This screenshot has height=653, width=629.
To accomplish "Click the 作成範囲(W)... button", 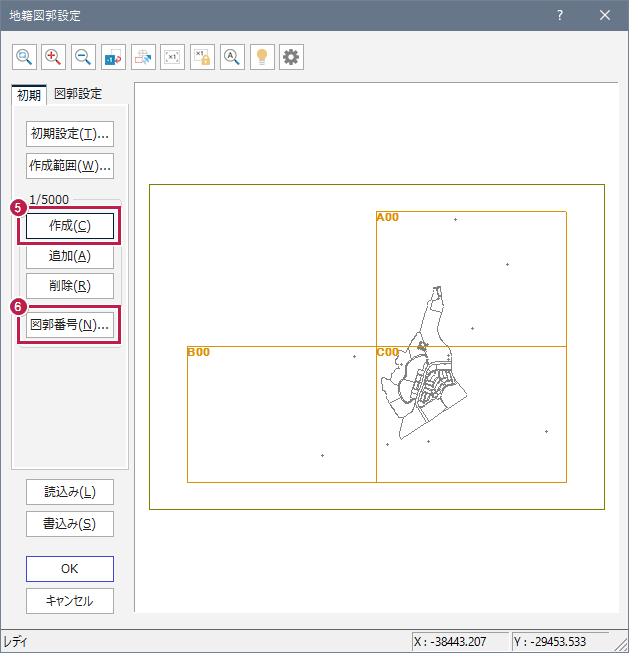I will [70, 166].
